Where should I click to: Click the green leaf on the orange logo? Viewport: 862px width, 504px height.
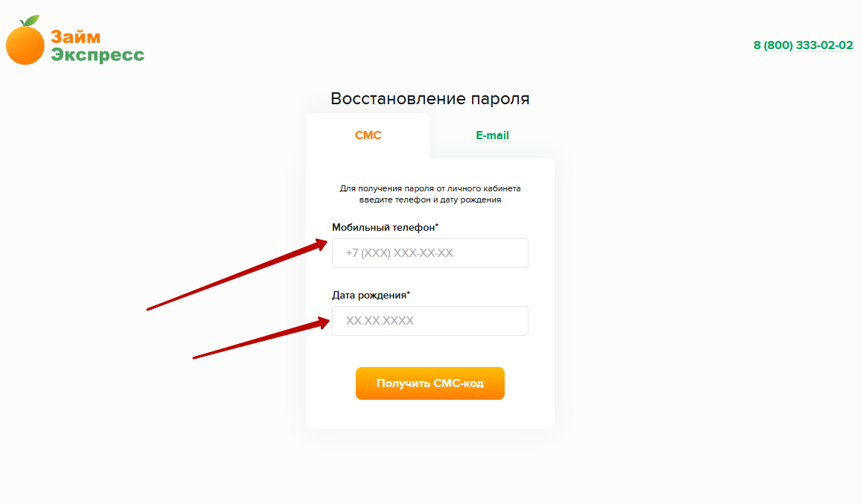[x=31, y=21]
